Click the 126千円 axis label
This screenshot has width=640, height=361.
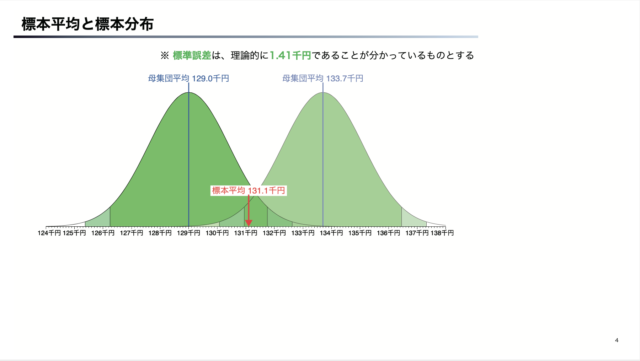coord(103,233)
